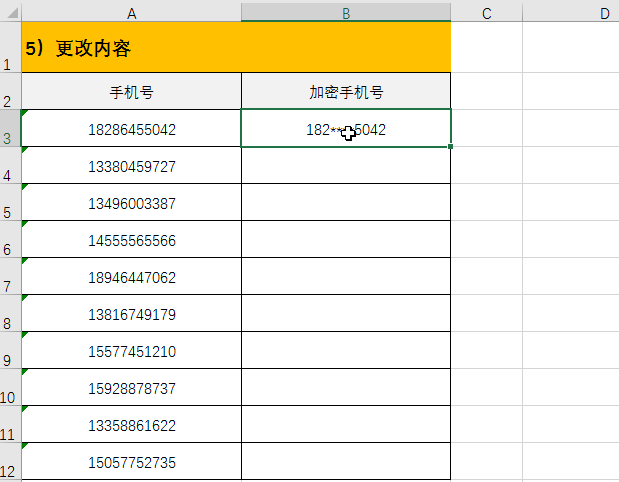Screen dimensions: 619x482
Task: Select cell with 13496003387
Action: coord(131,202)
